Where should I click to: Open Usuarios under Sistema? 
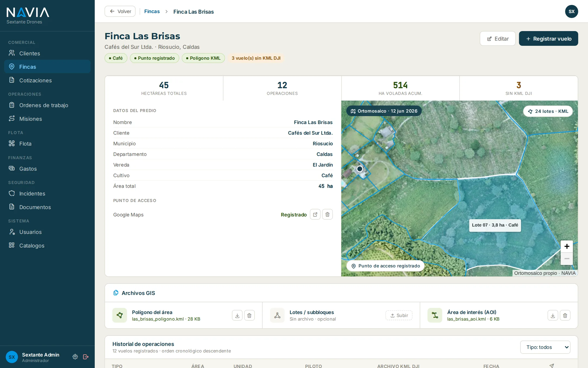pos(47,232)
